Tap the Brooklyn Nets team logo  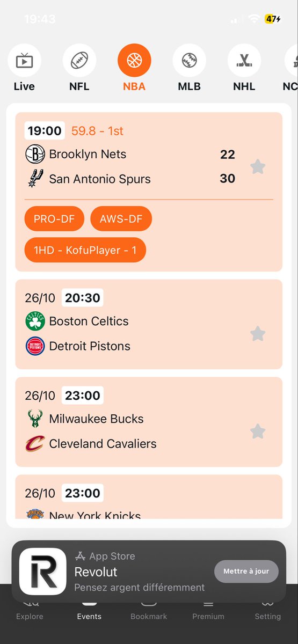35,155
